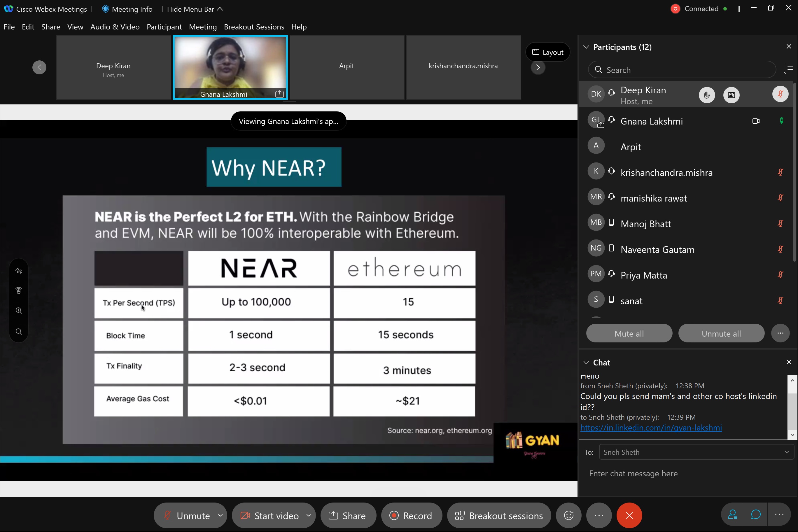This screenshot has width=798, height=532.
Task: Open the File menu
Action: 9,27
